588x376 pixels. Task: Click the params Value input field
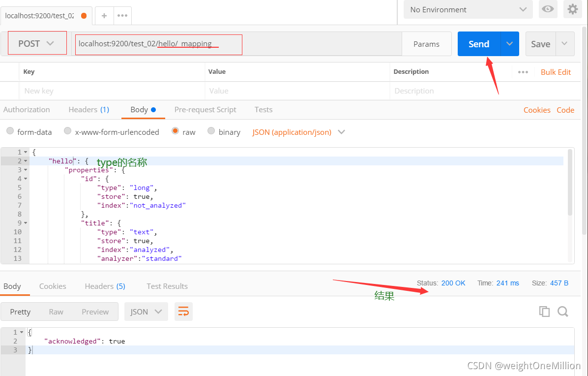[297, 91]
